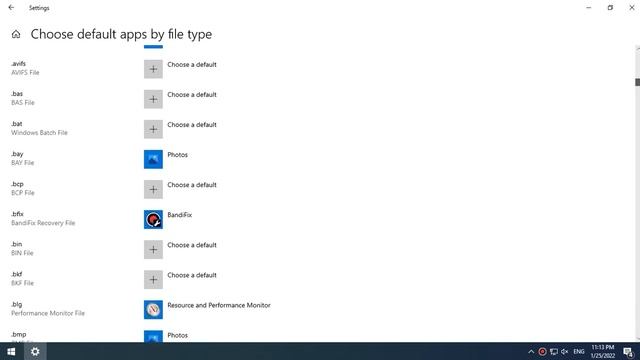Click the '.avifs' extension text
Image resolution: width=640 pixels, height=360 pixels.
click(x=18, y=64)
